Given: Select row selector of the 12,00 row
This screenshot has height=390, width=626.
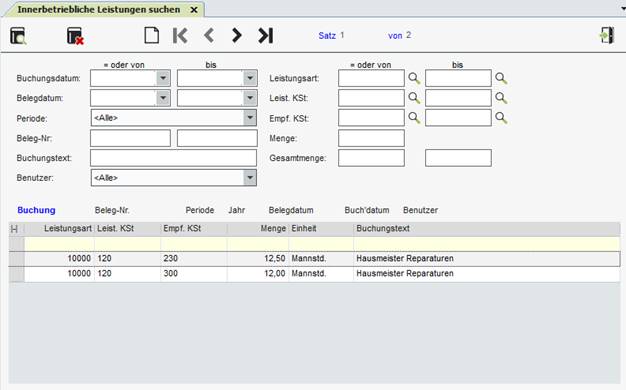Looking at the screenshot, I should point(17,274).
